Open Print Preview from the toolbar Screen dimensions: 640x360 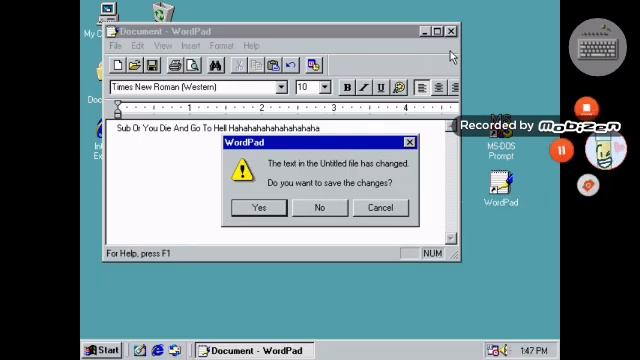193,65
